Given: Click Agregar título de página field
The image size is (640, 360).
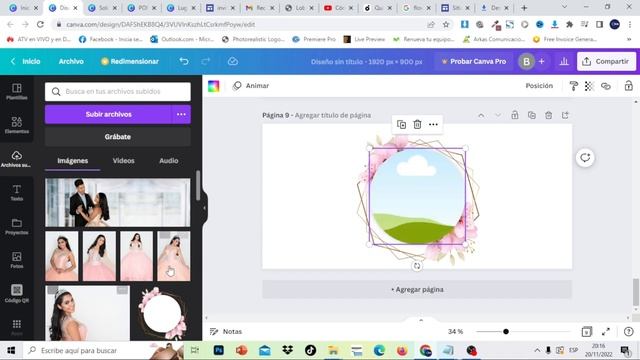Looking at the screenshot, I should [333, 116].
